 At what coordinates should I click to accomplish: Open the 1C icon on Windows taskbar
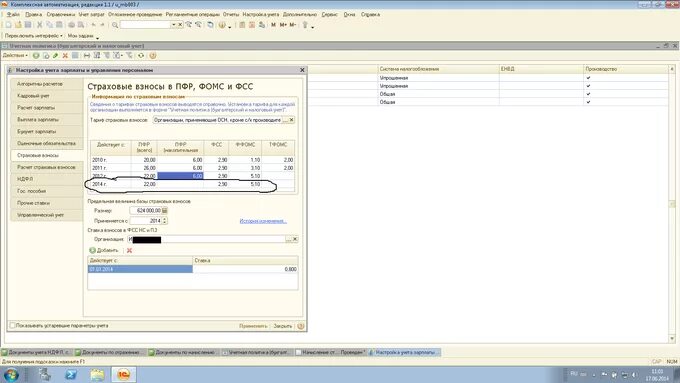[124, 374]
